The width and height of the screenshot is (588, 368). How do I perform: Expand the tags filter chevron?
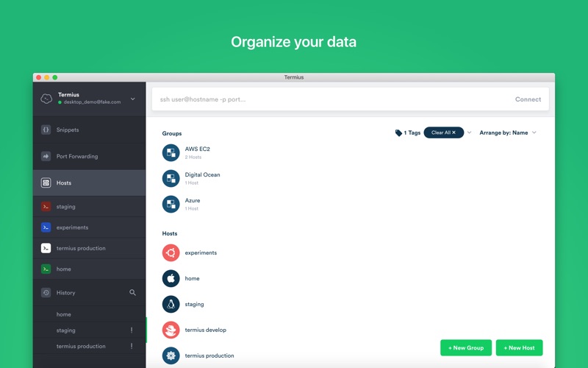[470, 133]
